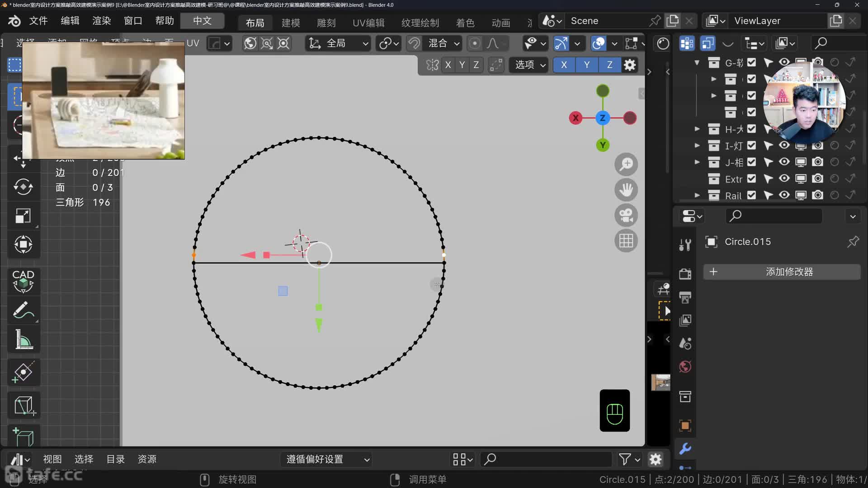Uncheck the Extr collection checkbox

point(751,179)
